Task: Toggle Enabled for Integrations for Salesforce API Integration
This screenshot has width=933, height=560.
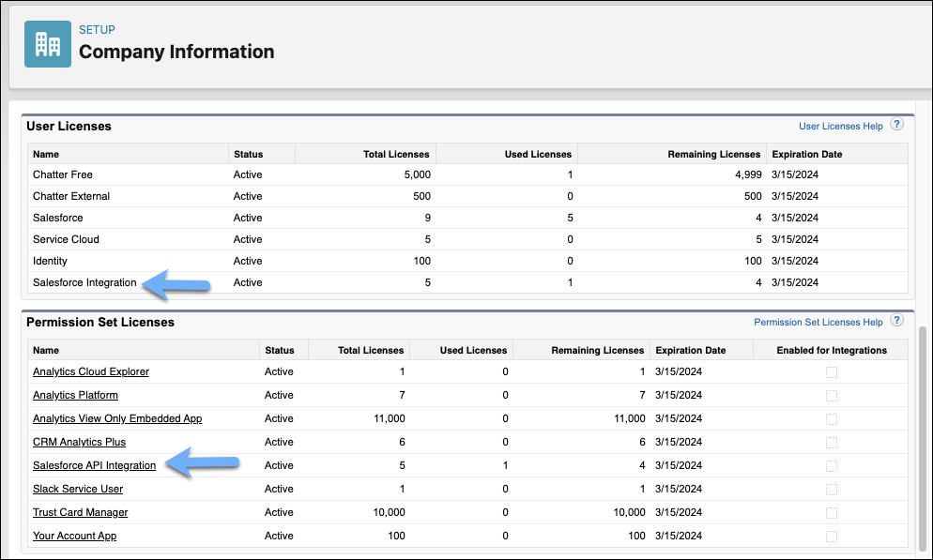Action: coord(831,466)
